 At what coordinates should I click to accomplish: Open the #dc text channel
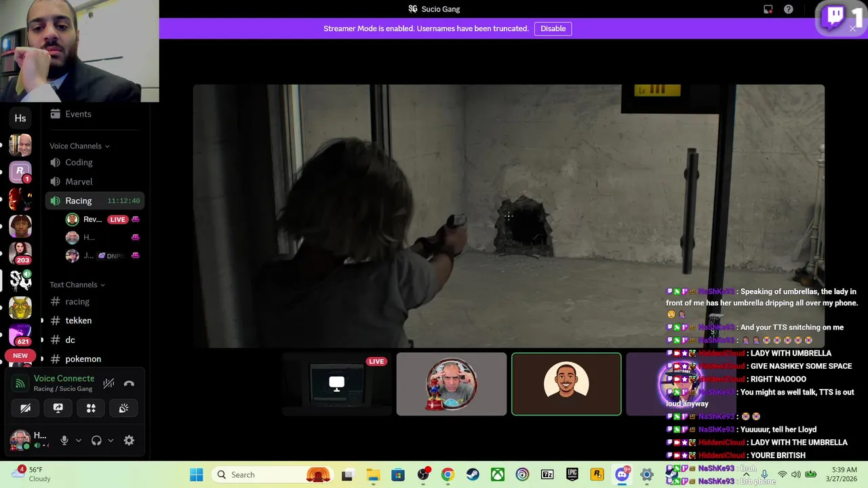[95, 340]
